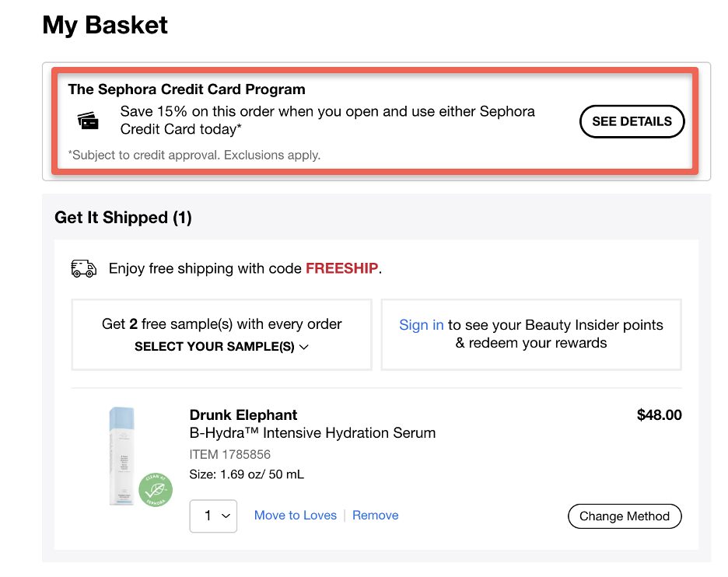728x577 pixels.
Task: Click the Drunk Elephant brand name
Action: (x=243, y=414)
